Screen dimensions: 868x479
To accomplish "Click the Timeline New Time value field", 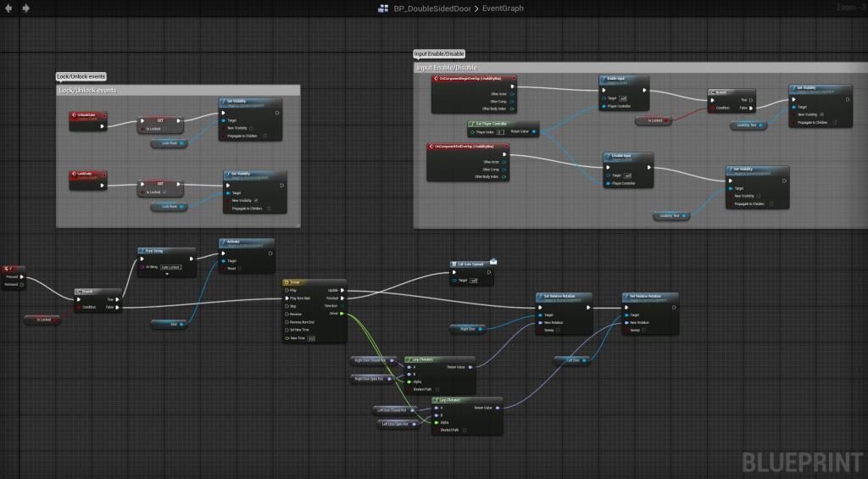I will click(311, 337).
